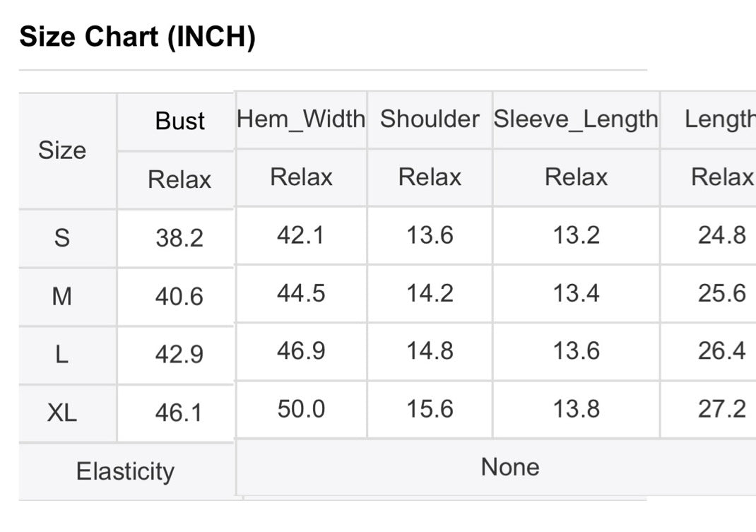
Task: Click the M size row label
Action: pyautogui.click(x=62, y=297)
